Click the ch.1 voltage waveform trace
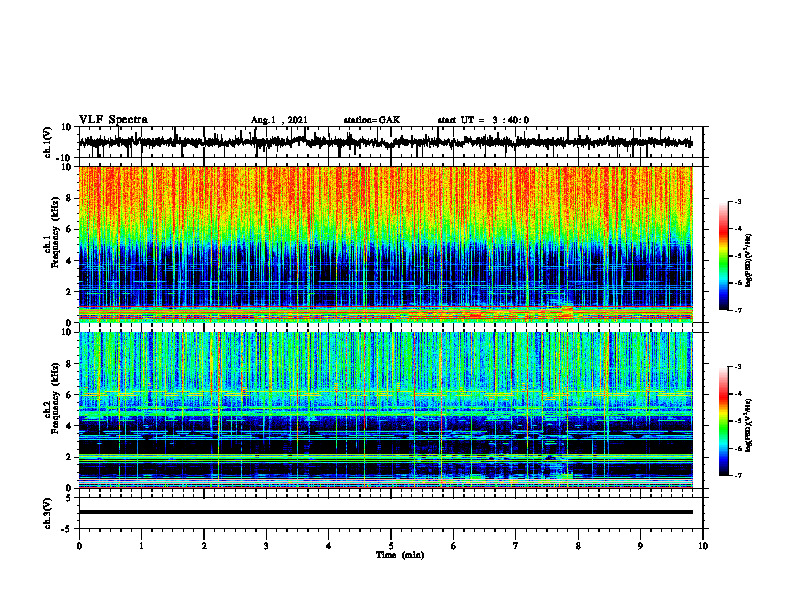This screenshot has width=792, height=612. pyautogui.click(x=386, y=142)
